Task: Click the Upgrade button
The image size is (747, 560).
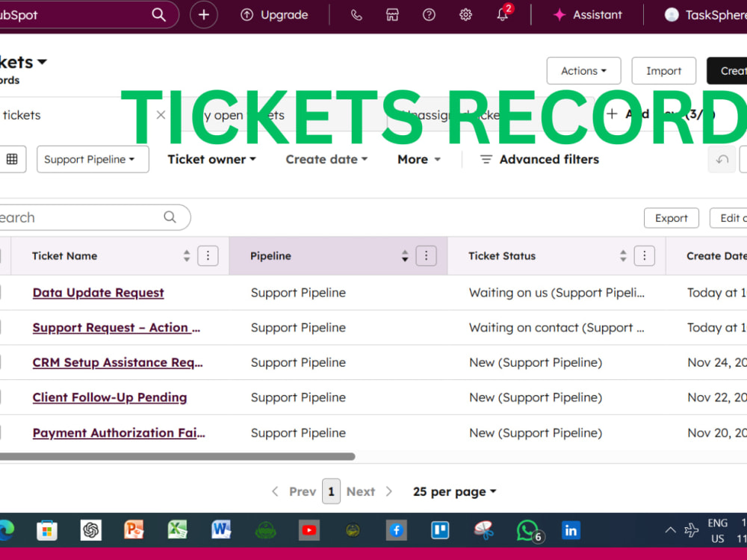Action: [274, 15]
